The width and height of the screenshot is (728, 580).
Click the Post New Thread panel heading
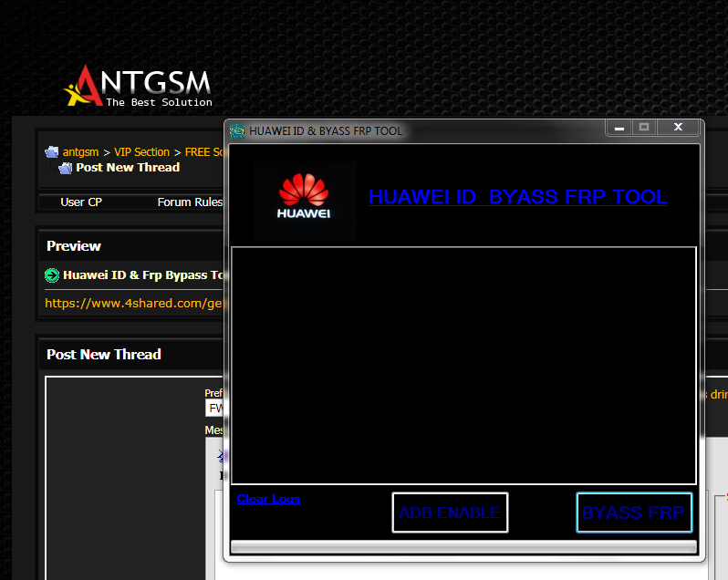(104, 355)
